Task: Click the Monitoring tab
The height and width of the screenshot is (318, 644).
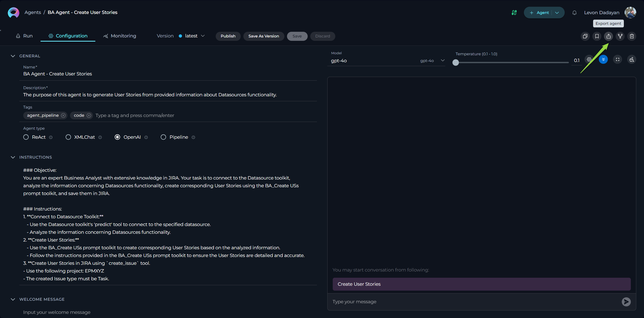Action: [120, 36]
